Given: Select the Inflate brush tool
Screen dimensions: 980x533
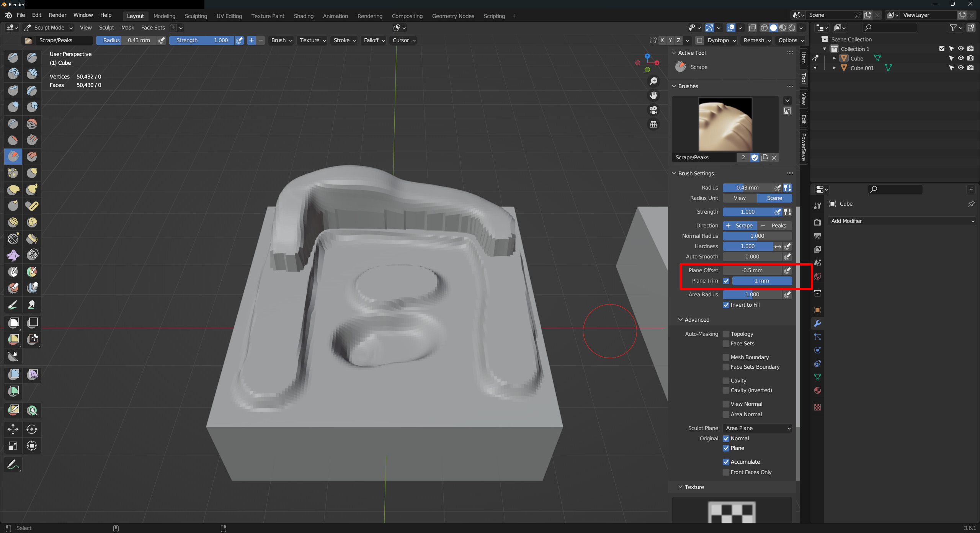Looking at the screenshot, I should pos(13,107).
